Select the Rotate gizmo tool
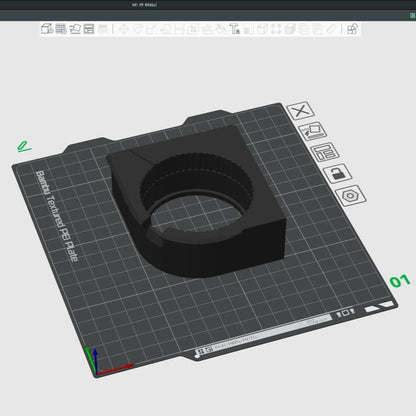 (138, 29)
